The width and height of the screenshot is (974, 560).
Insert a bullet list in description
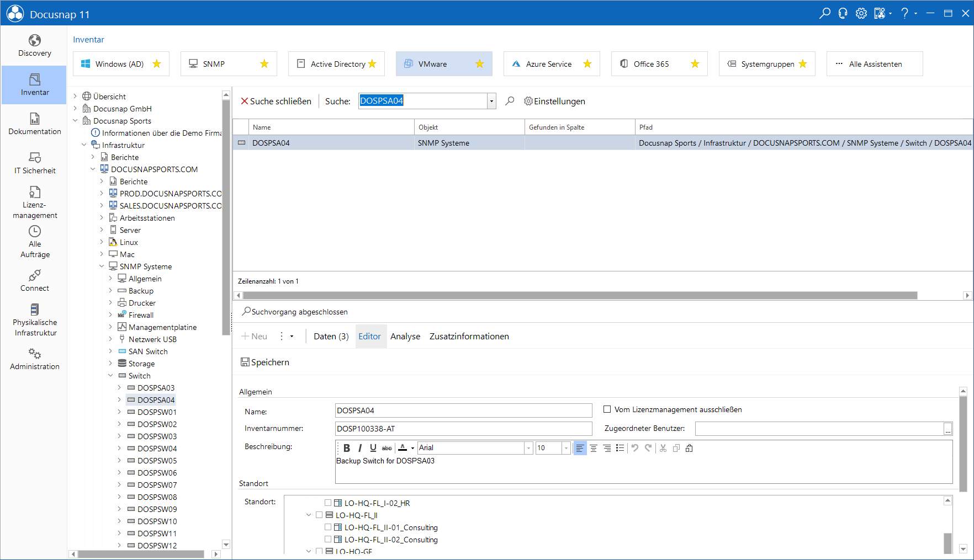(620, 448)
